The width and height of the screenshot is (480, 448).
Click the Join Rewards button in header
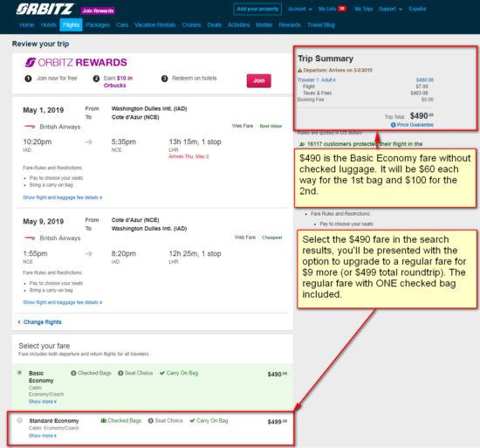98,10
